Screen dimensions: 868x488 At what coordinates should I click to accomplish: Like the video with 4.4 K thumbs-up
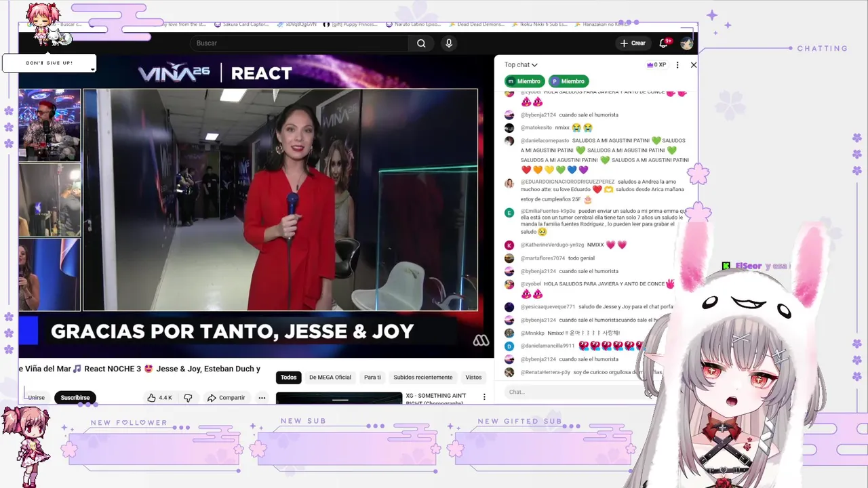[160, 398]
